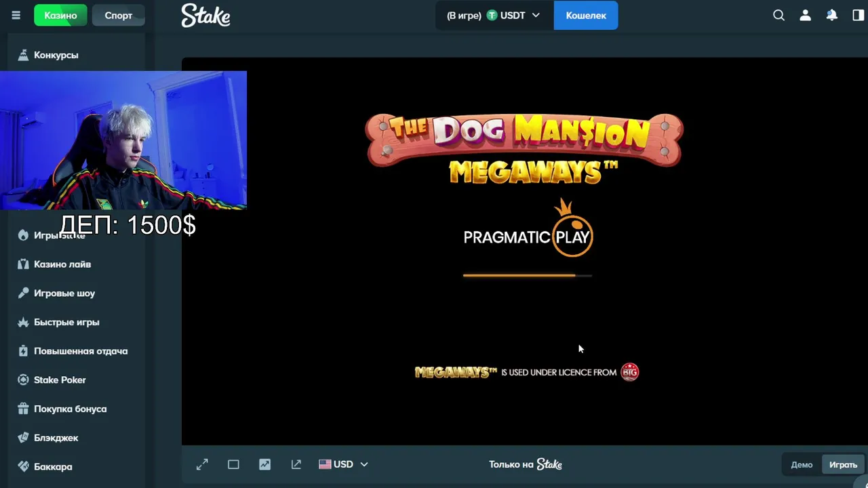The width and height of the screenshot is (868, 488).
Task: Open the USDT currency dropdown
Action: 494,15
